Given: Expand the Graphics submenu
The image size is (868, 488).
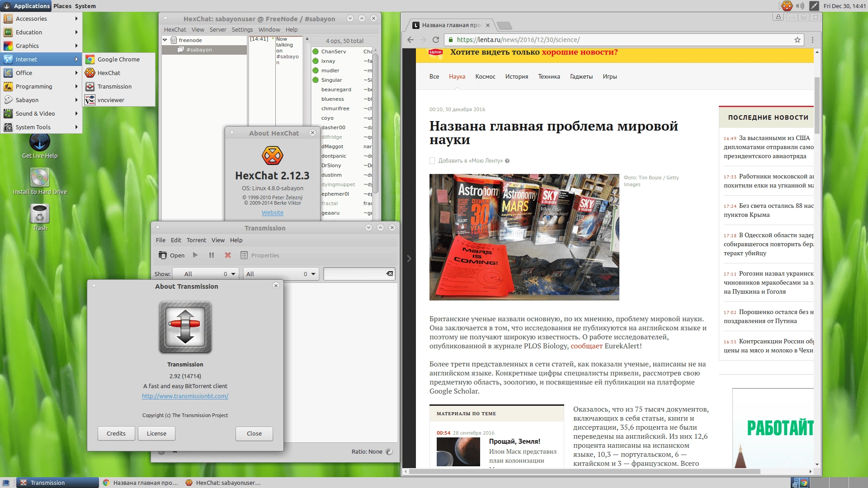Looking at the screenshot, I should point(41,46).
